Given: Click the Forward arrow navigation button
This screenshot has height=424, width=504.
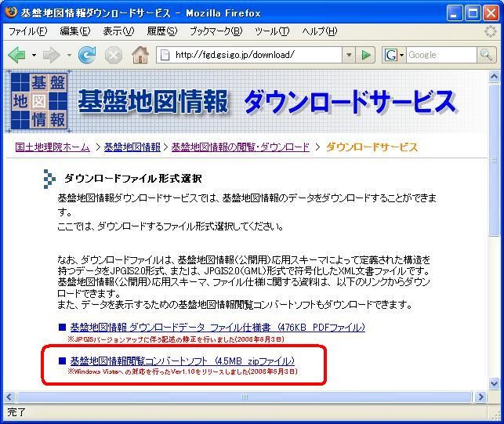Looking at the screenshot, I should [52, 55].
